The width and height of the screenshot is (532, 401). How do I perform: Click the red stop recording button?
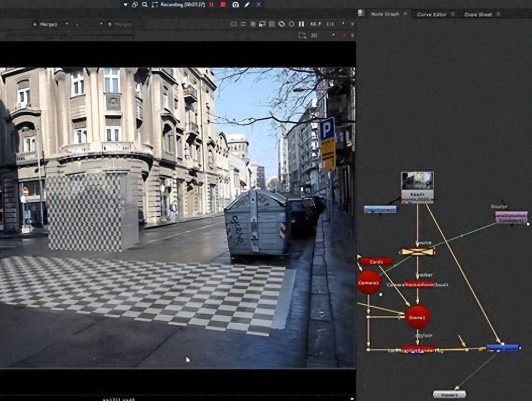point(223,4)
